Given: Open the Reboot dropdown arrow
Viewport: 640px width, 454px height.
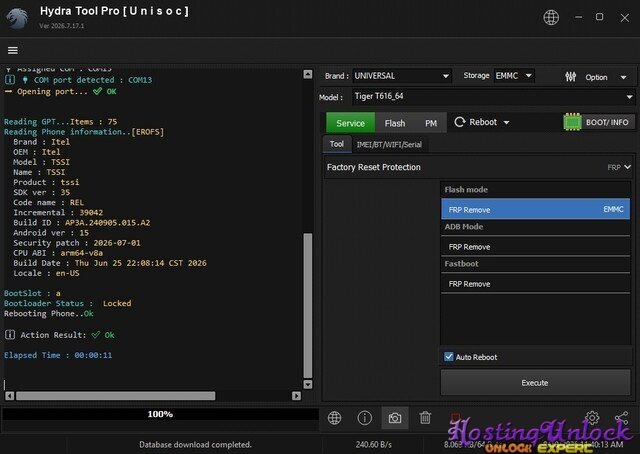Looking at the screenshot, I should click(x=506, y=122).
